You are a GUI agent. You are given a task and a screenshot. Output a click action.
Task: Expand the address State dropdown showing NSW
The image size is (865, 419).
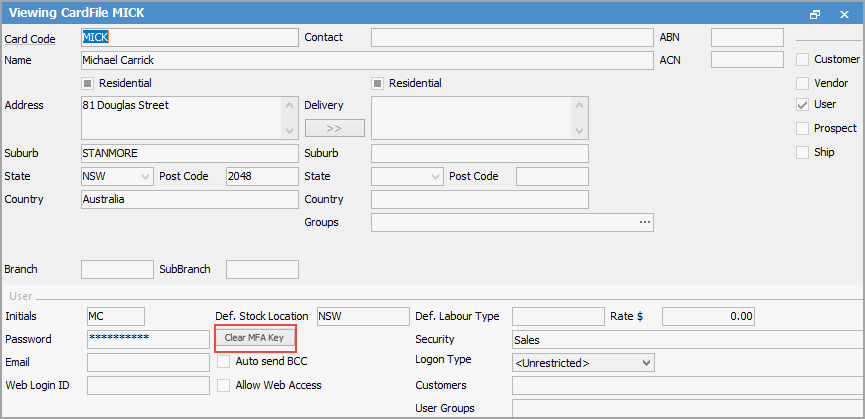146,177
